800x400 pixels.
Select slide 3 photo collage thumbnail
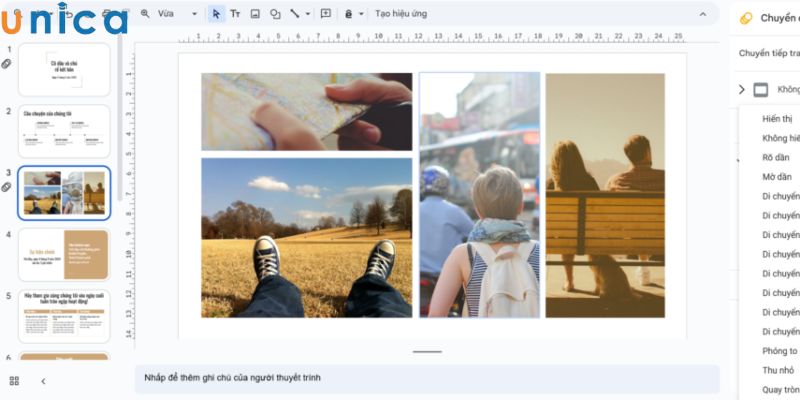[64, 193]
